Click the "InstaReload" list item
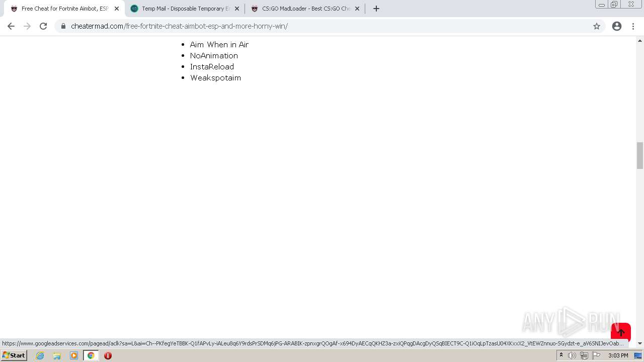Image resolution: width=644 pixels, height=362 pixels. click(x=212, y=66)
